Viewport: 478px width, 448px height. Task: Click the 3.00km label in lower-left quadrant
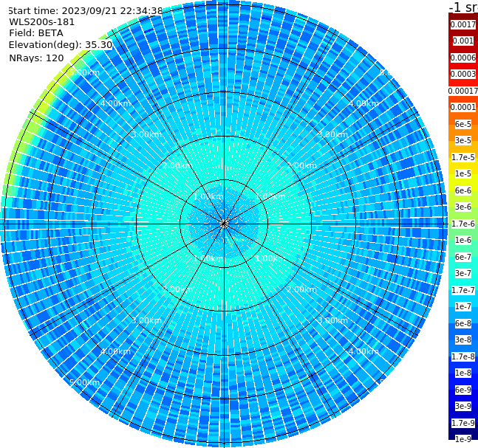click(x=146, y=320)
